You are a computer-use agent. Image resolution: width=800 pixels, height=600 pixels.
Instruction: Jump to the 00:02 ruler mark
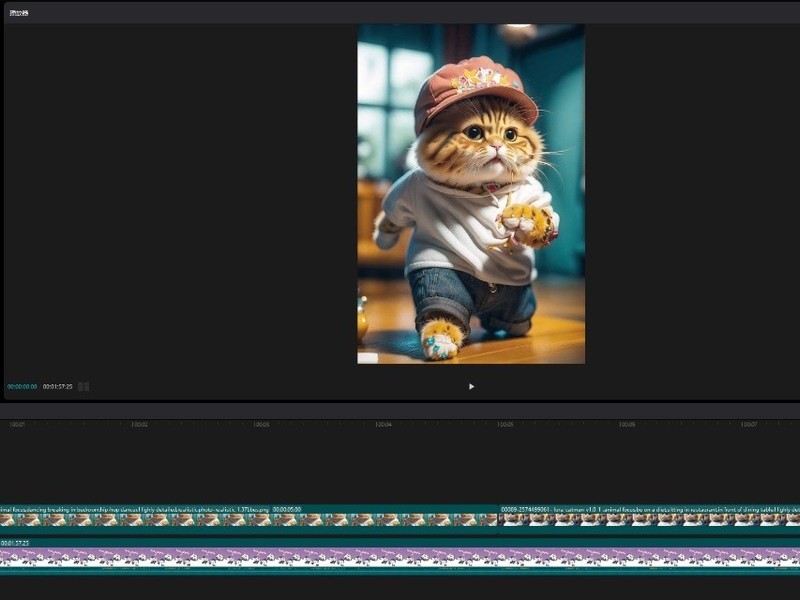[x=139, y=424]
